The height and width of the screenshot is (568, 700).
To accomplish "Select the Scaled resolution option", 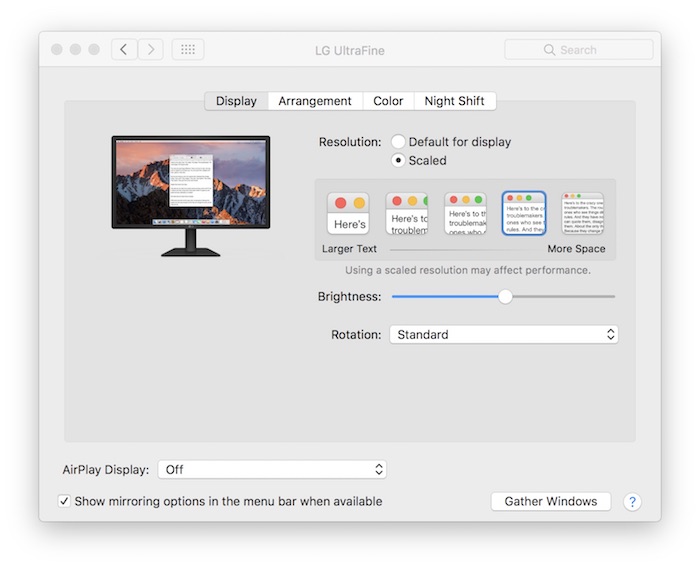I will [398, 160].
